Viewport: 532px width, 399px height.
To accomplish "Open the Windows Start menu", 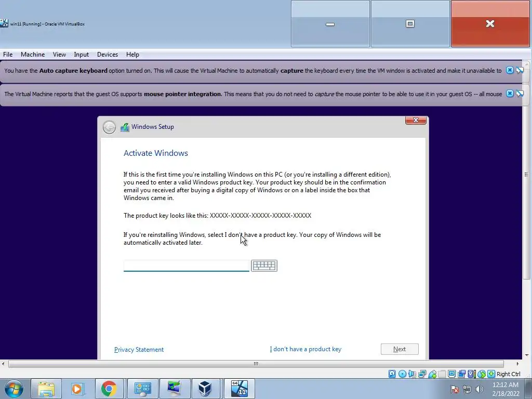I will click(x=14, y=389).
